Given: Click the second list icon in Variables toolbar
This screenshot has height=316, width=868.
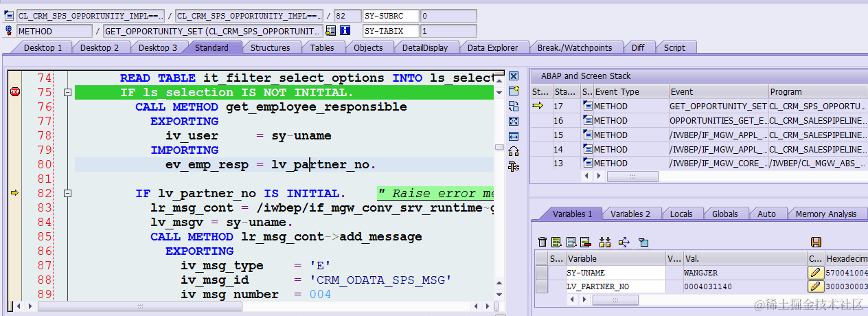Looking at the screenshot, I should [x=571, y=242].
